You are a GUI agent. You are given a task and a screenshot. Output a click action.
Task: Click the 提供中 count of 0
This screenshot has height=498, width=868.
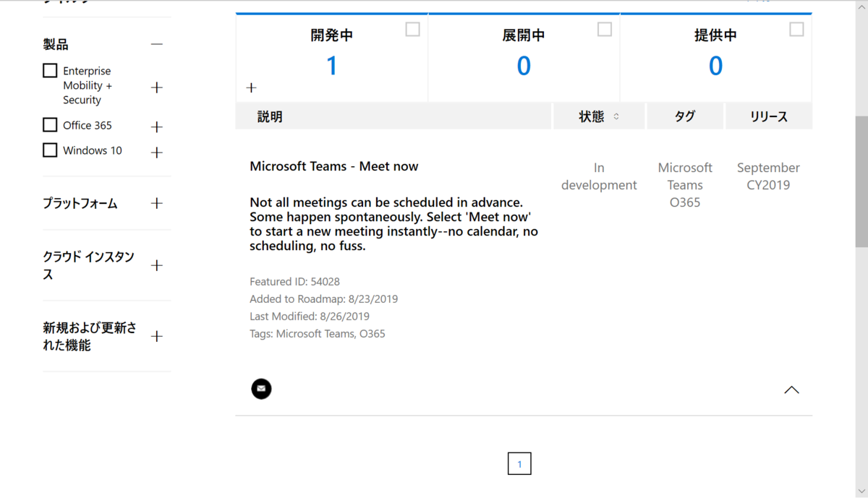tap(715, 66)
